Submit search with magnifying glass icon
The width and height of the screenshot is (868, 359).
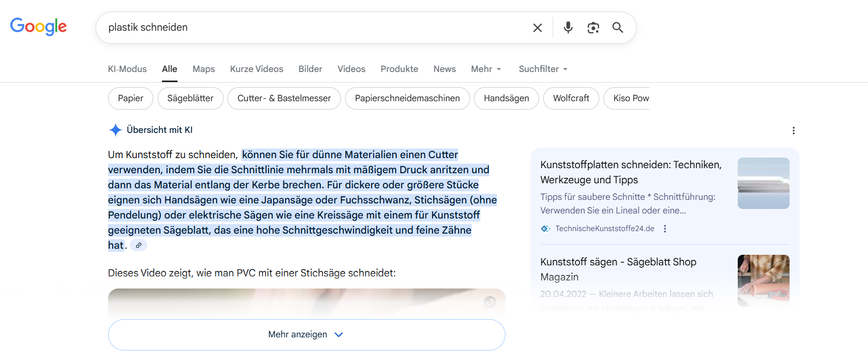pyautogui.click(x=618, y=28)
